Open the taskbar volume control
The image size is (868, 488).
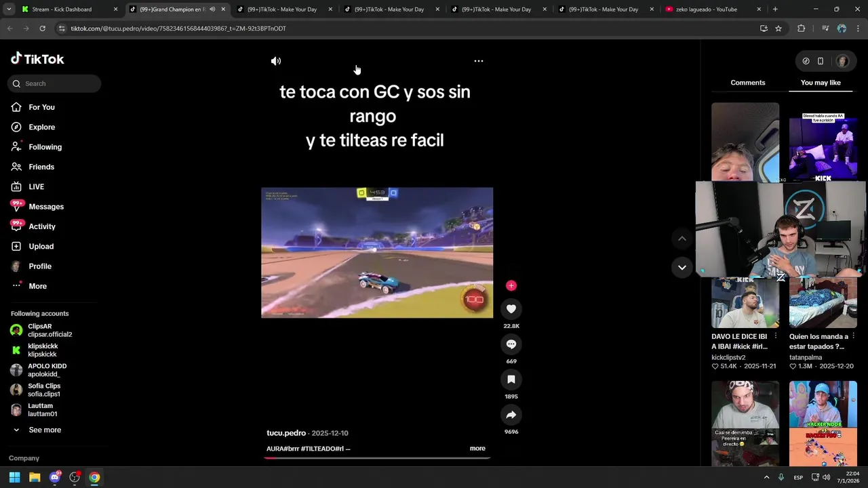coord(826,477)
